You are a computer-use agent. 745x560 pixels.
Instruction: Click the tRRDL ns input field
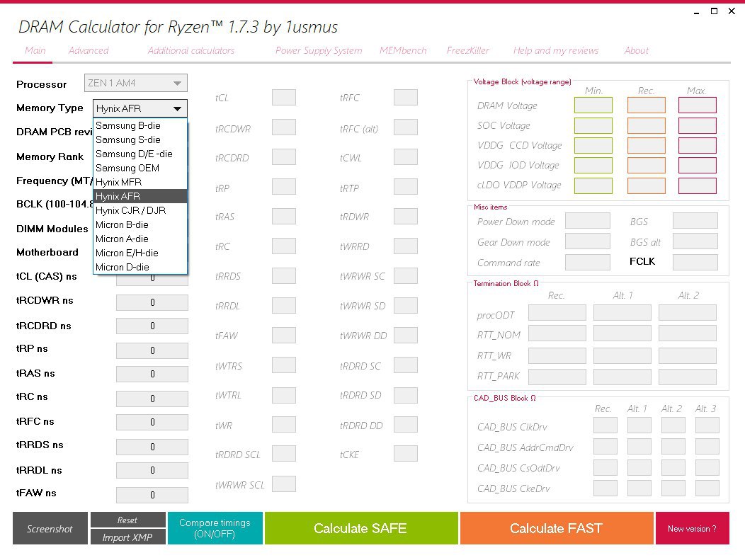tap(152, 470)
